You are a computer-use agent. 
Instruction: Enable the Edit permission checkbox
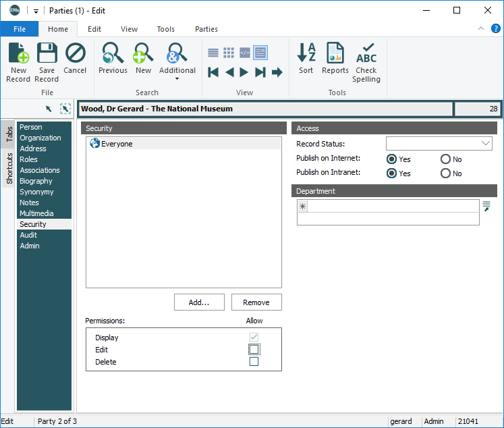[254, 349]
